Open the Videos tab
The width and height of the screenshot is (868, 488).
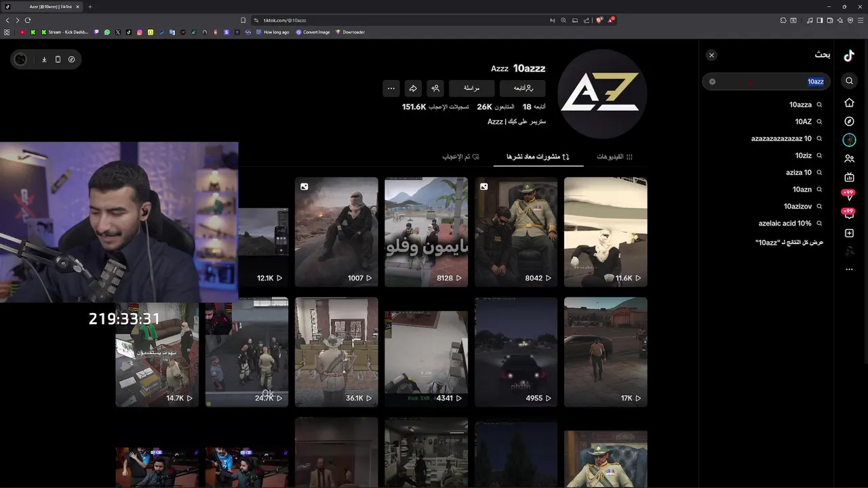614,157
